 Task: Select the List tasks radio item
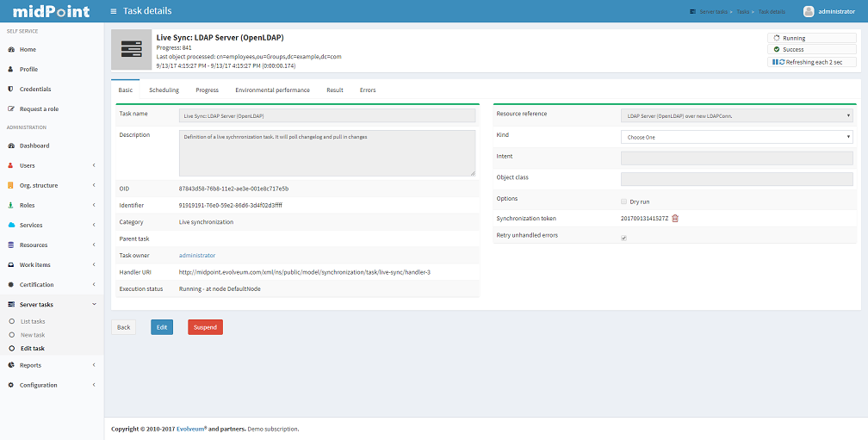pyautogui.click(x=12, y=321)
